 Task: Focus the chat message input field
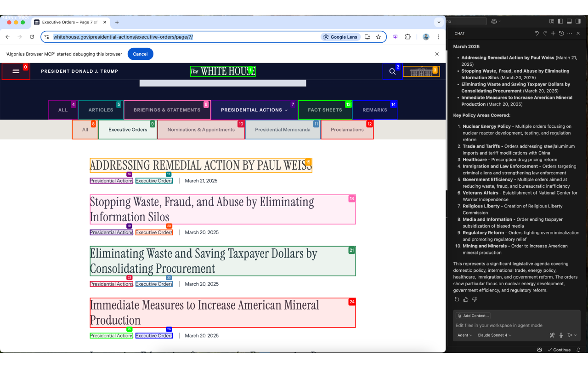517,325
